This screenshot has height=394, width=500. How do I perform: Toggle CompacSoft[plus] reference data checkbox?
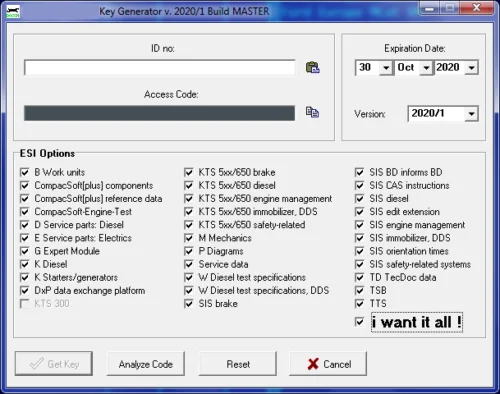[x=25, y=199]
